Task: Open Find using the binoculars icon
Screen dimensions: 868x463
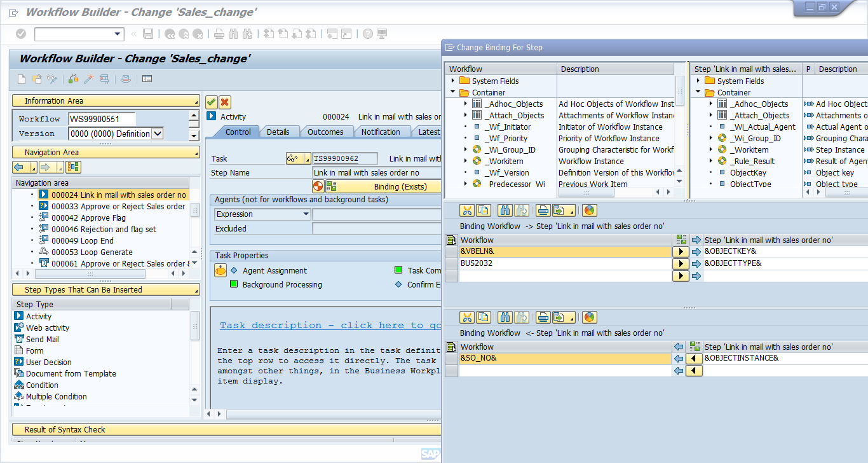Action: pos(505,211)
